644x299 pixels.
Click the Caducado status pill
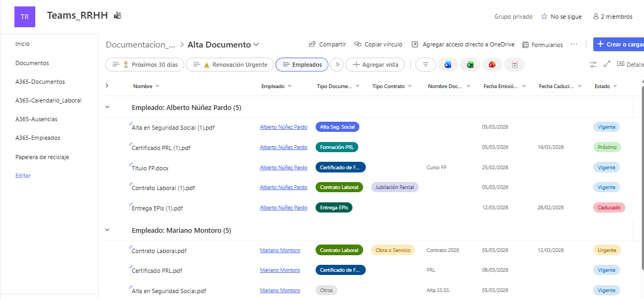click(x=609, y=208)
